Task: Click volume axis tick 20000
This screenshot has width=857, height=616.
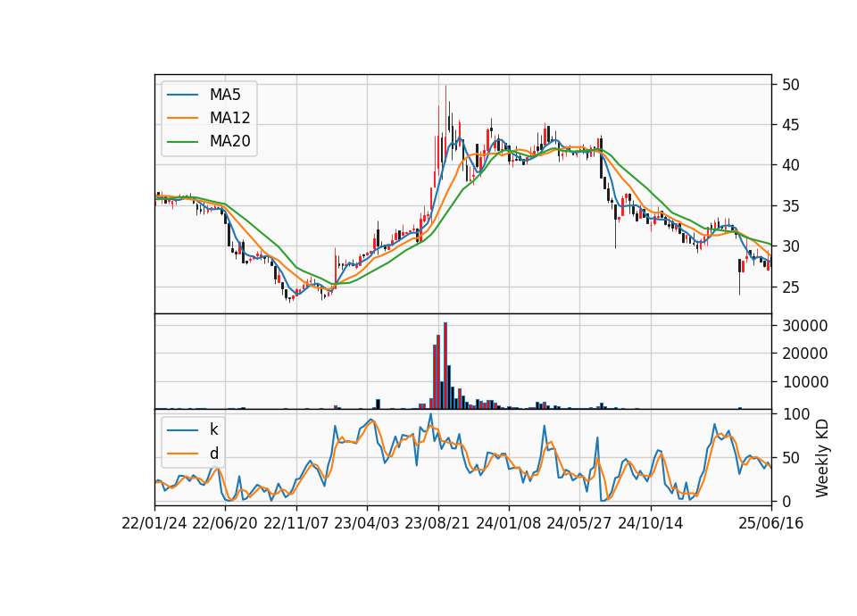Action: pos(805,354)
